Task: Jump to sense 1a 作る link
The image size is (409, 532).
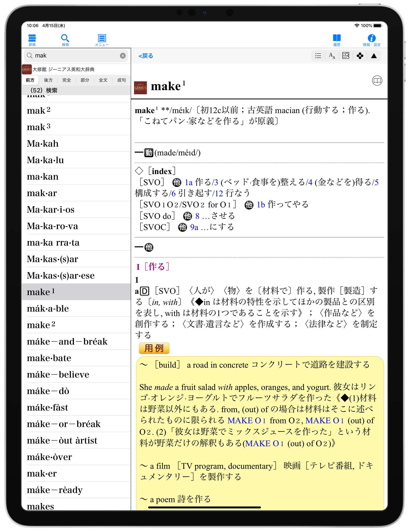Action: [x=189, y=182]
